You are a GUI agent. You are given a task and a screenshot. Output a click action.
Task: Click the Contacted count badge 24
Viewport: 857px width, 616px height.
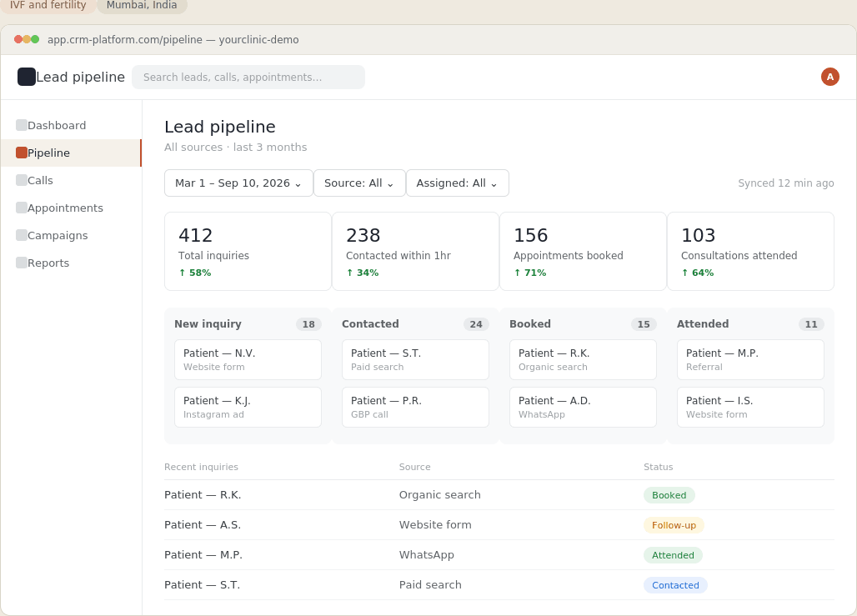click(476, 324)
